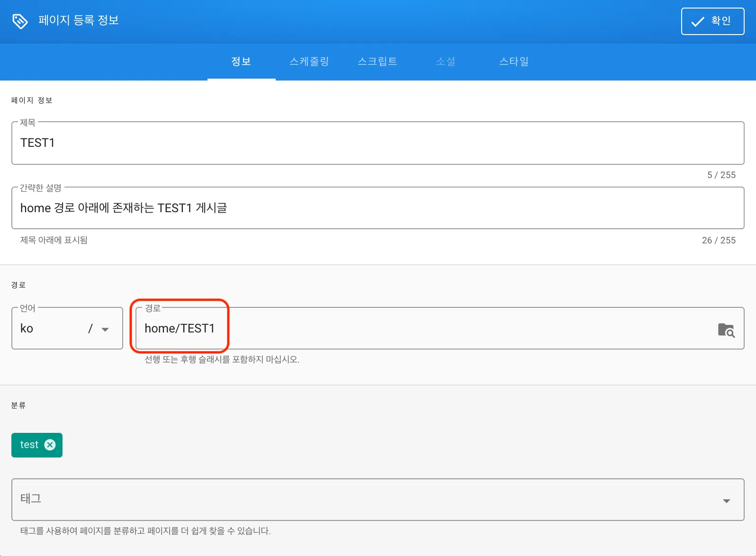
Task: Click the 페이지 정보 section heading
Action: click(x=32, y=100)
